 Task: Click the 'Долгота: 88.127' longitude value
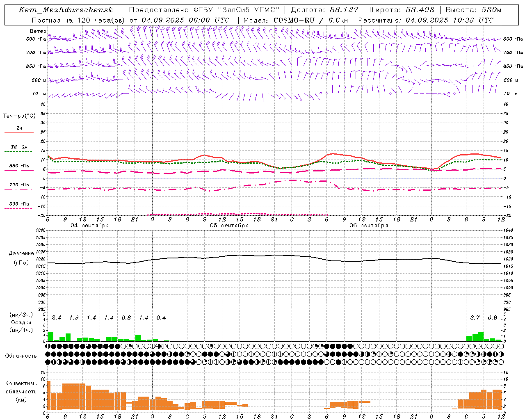tap(324, 10)
